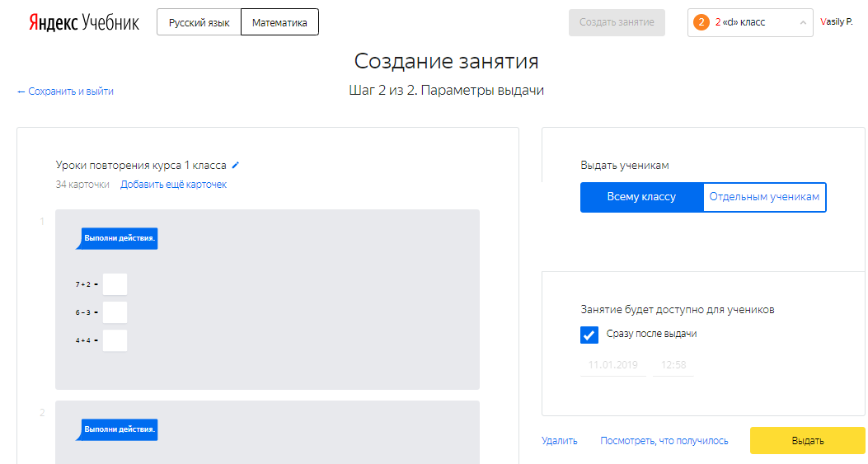
Task: Click answer box for 6 − 3
Action: click(x=115, y=312)
